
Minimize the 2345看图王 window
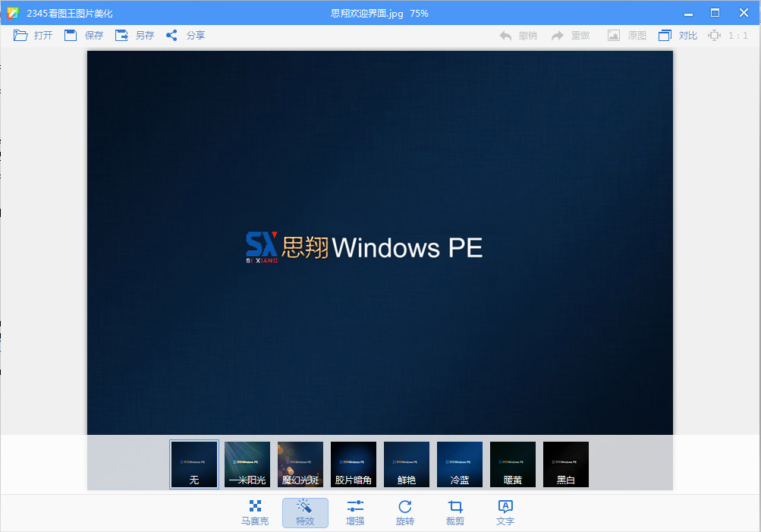[688, 13]
